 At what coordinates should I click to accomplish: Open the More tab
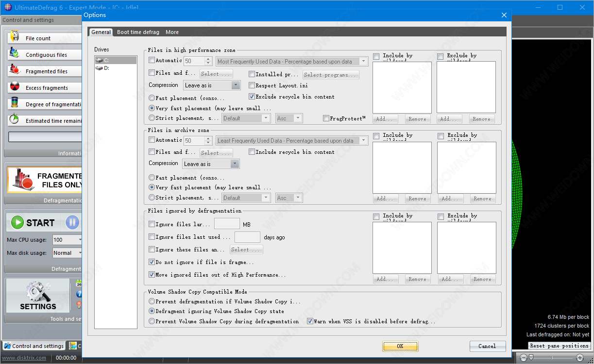172,32
